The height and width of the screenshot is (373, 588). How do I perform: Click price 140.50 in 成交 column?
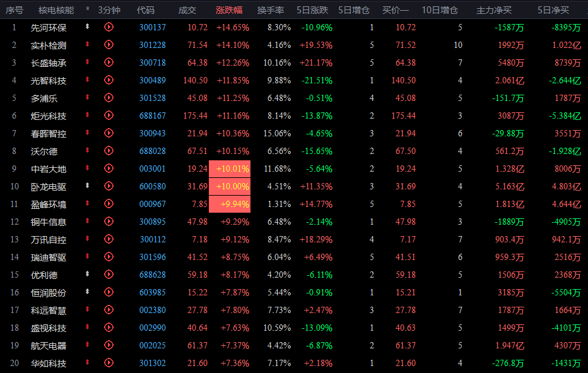pyautogui.click(x=195, y=80)
